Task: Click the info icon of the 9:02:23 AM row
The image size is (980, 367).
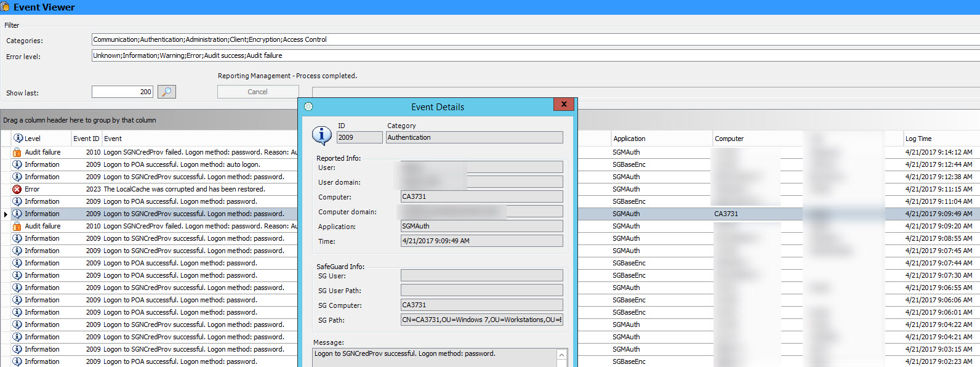Action: (17, 361)
